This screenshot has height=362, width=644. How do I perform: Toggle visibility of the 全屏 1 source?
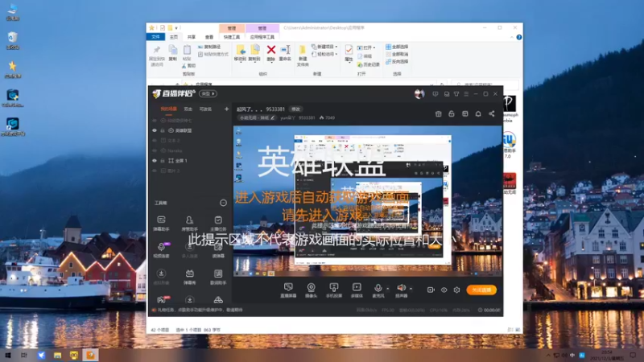point(155,160)
